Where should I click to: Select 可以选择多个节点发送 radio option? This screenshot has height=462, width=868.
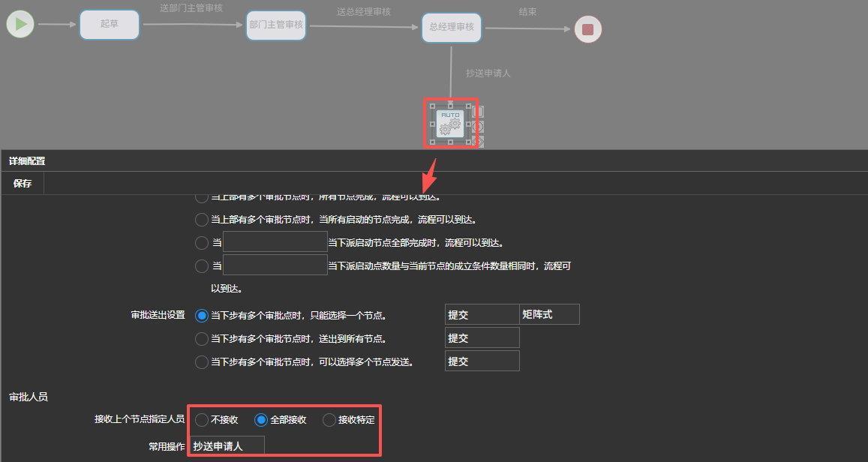pyautogui.click(x=202, y=362)
